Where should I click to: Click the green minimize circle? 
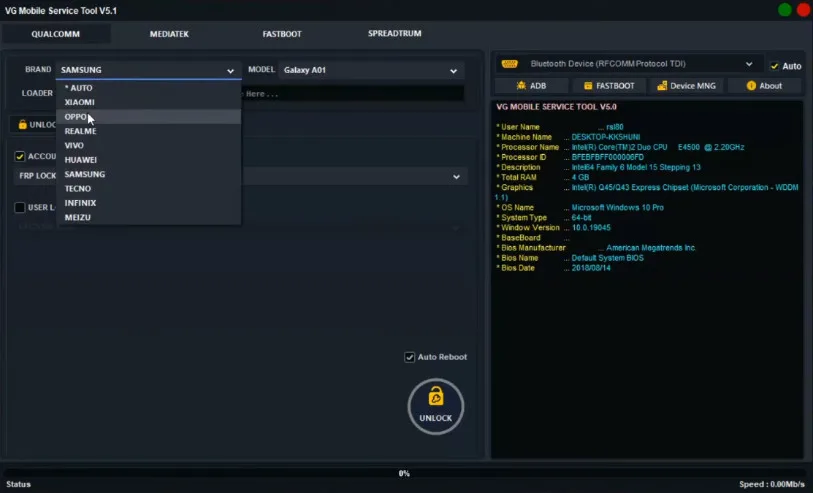tap(784, 10)
